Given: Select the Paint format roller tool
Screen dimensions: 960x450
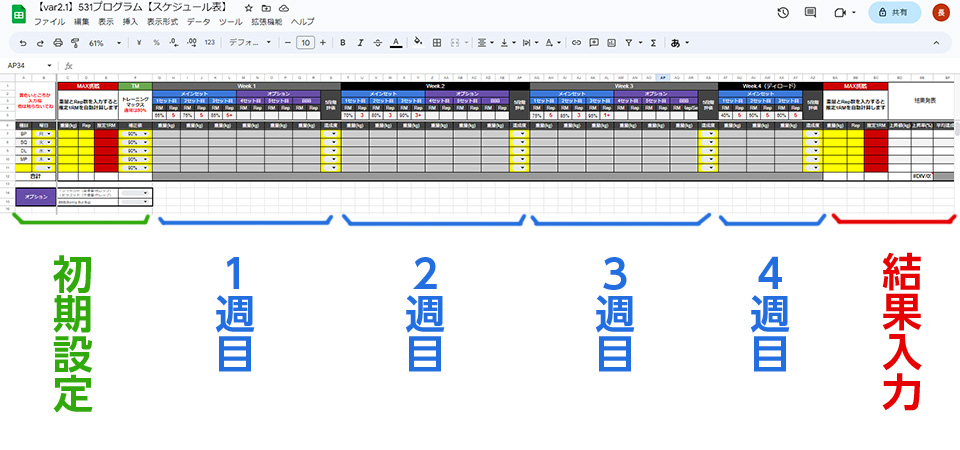Looking at the screenshot, I should click(76, 43).
